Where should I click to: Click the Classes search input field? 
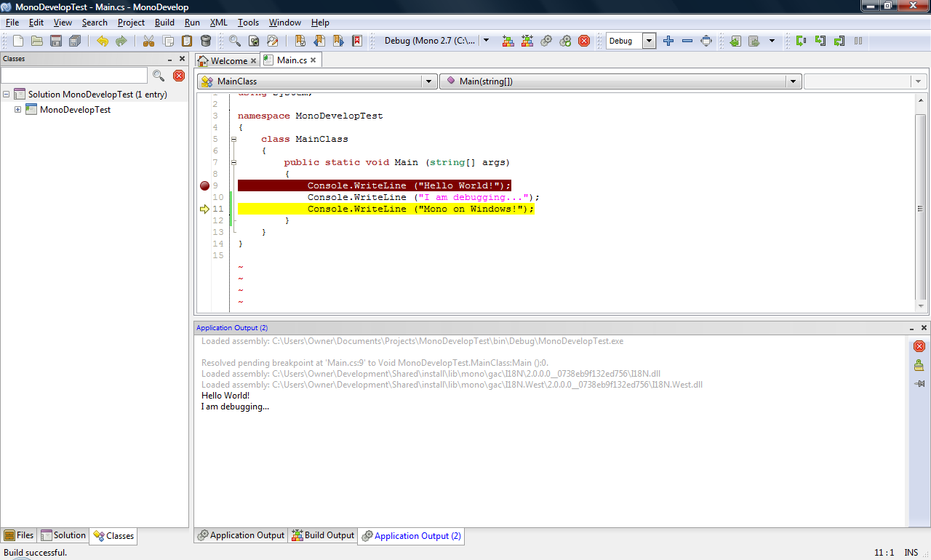(x=74, y=75)
